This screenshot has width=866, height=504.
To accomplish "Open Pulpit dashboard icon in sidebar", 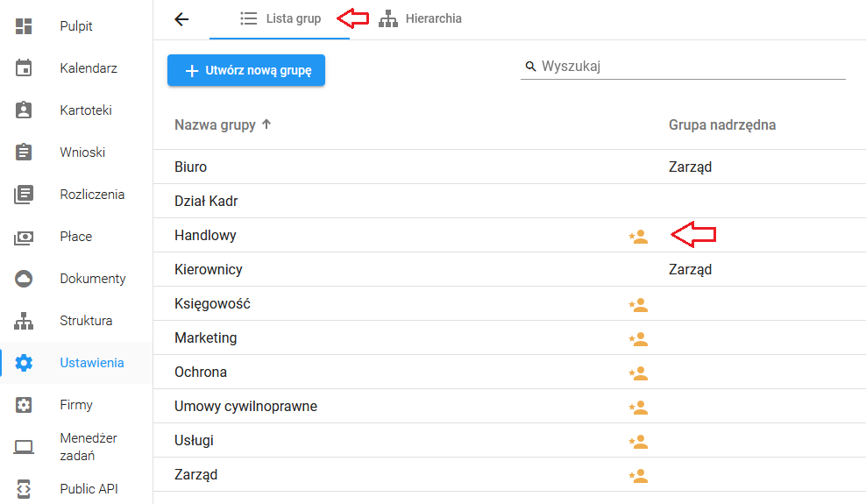I will click(24, 26).
